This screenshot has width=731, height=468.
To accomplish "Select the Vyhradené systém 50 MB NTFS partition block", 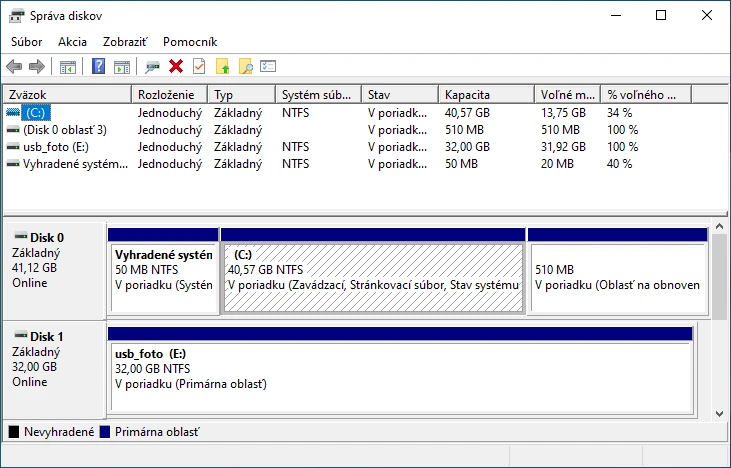I will [x=163, y=271].
